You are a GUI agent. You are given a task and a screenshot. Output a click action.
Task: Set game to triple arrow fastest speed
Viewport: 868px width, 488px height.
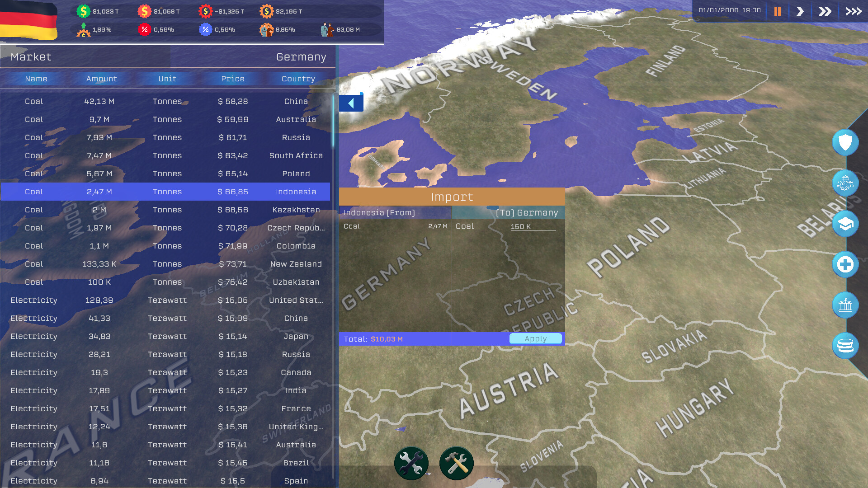pyautogui.click(x=854, y=11)
